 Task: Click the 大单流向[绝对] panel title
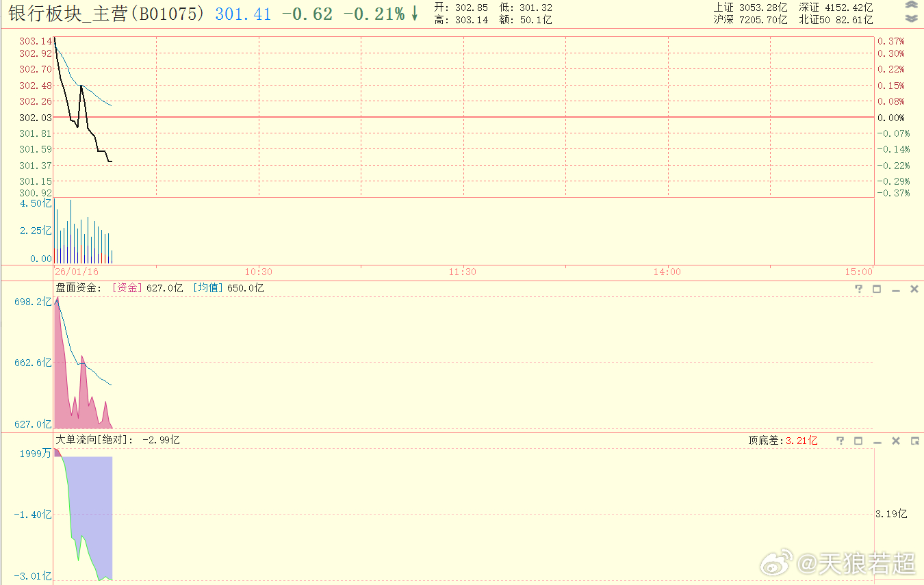point(94,440)
